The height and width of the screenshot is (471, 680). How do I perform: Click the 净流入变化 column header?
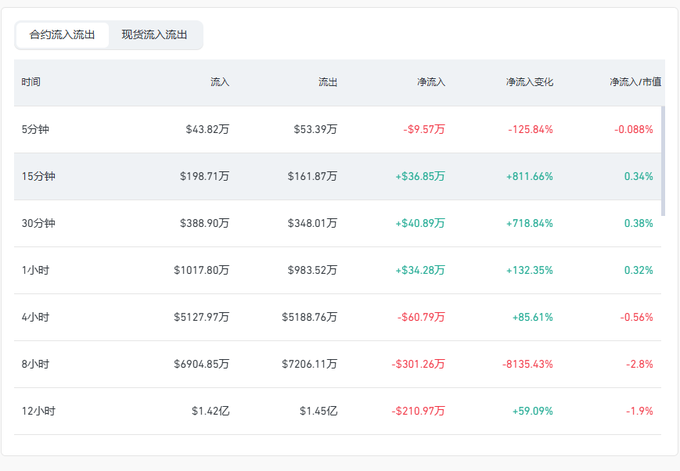coord(530,82)
